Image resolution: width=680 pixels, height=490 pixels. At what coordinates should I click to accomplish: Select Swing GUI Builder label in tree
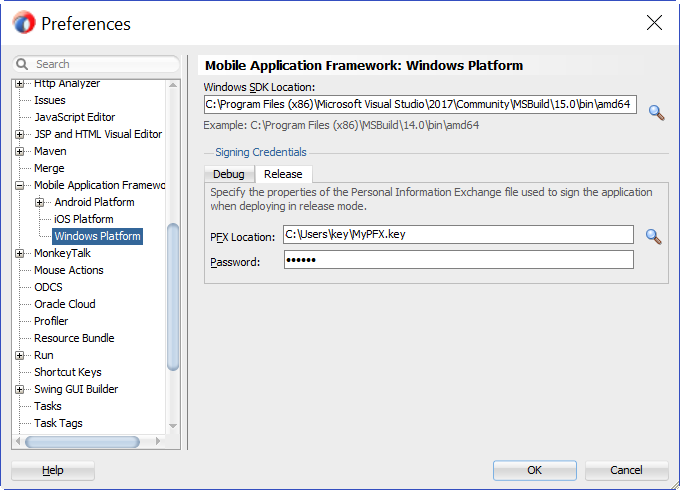76,389
